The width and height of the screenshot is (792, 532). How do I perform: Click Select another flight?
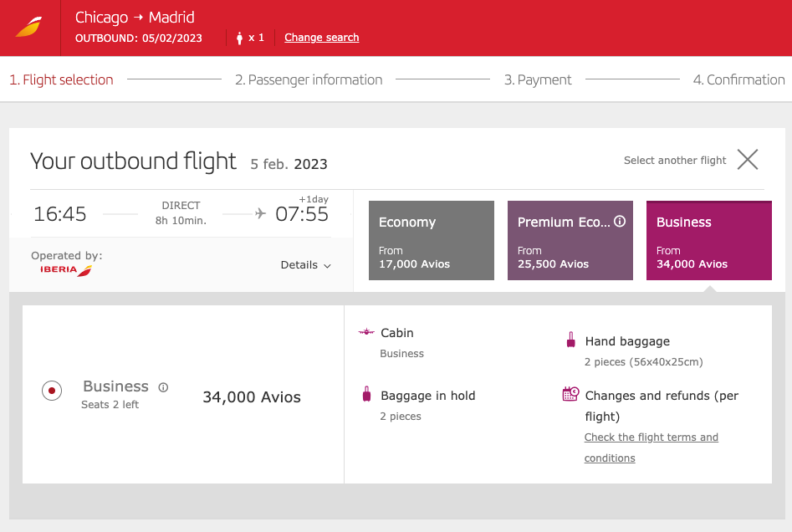(675, 161)
